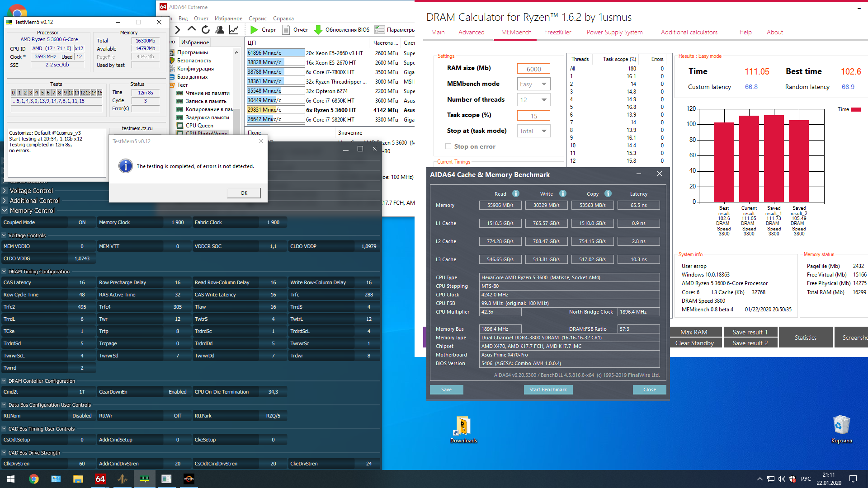This screenshot has width=868, height=488.
Task: Toggle test number 7 in TestMem5 list
Action: click(53, 93)
